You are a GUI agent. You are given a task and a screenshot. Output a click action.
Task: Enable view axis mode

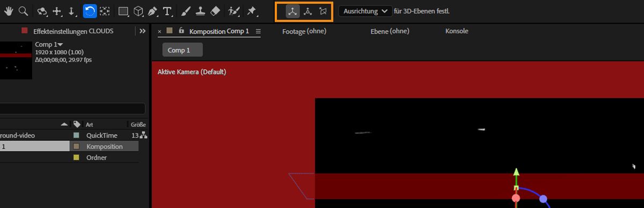click(323, 11)
